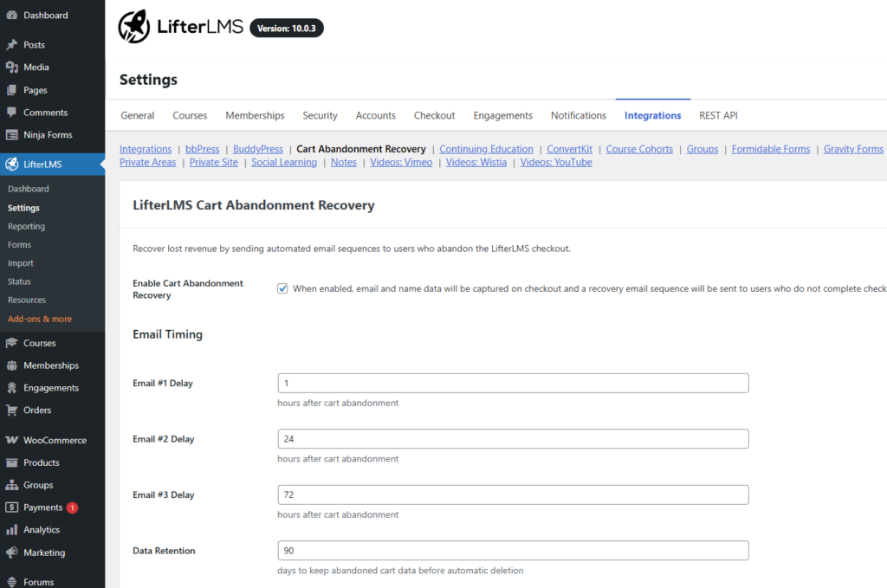Viewport: 887px width, 588px height.
Task: Switch to the Security tab
Action: click(x=320, y=115)
